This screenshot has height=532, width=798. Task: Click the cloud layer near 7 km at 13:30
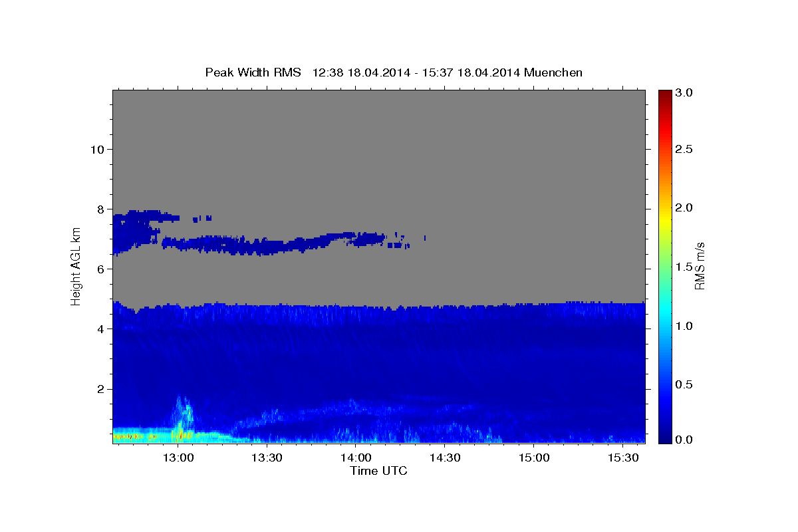(267, 245)
